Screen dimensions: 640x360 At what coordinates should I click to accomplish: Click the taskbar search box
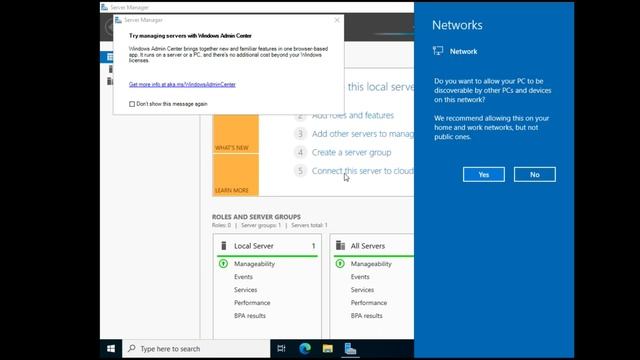[x=196, y=349]
